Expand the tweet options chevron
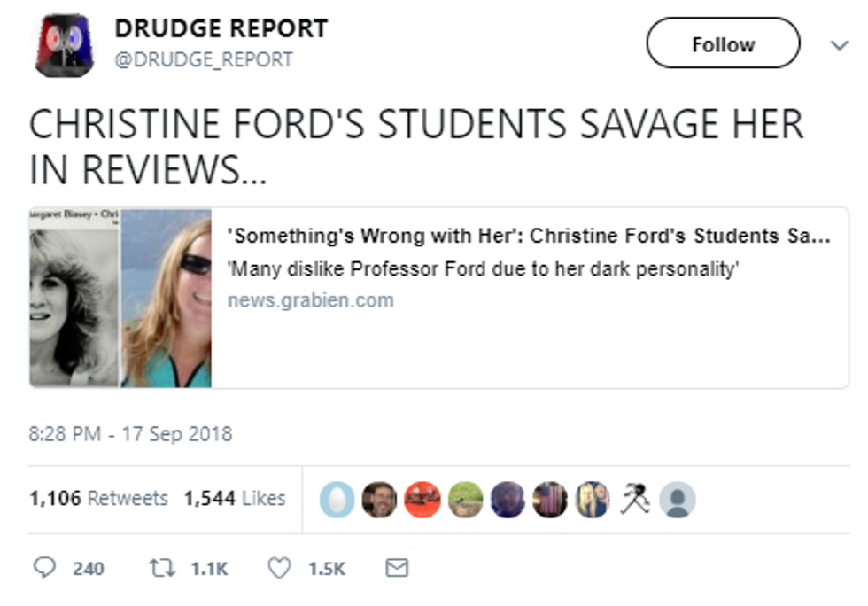The height and width of the screenshot is (606, 868). point(839,46)
